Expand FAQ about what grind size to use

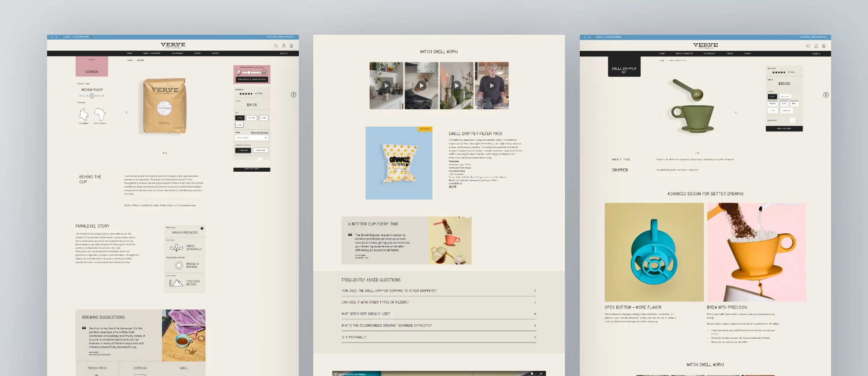coord(439,314)
